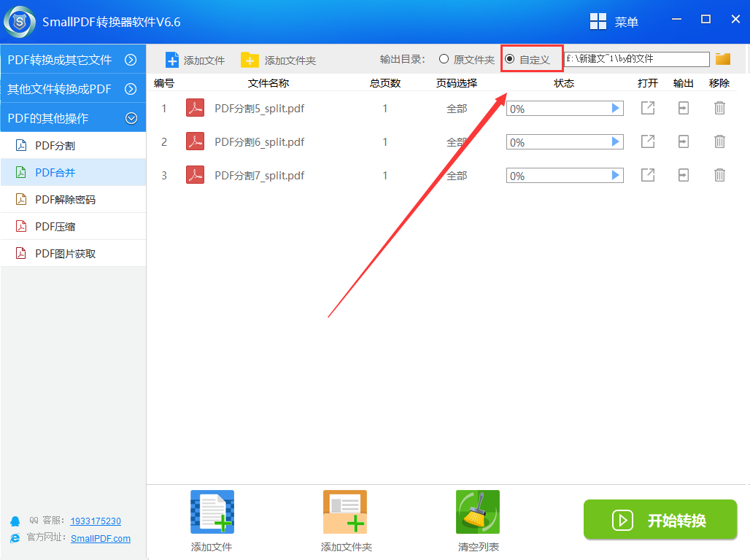
Task: Click the QQ bell icon near 客服
Action: pos(15,521)
